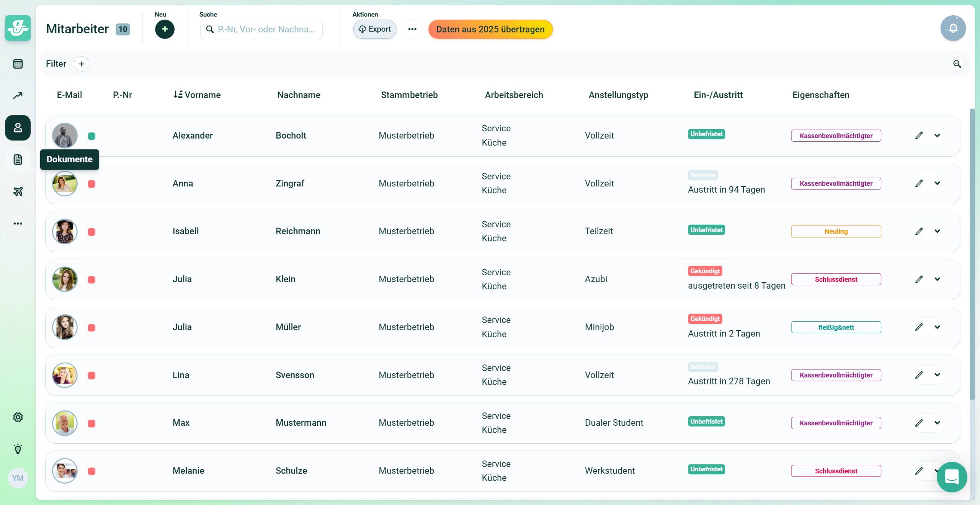Open the YM user avatar menu

point(18,478)
